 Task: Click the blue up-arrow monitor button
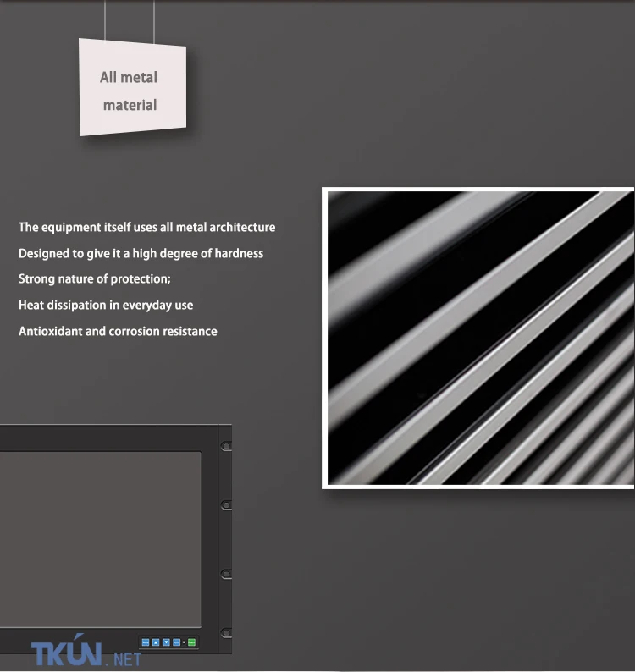click(x=156, y=642)
